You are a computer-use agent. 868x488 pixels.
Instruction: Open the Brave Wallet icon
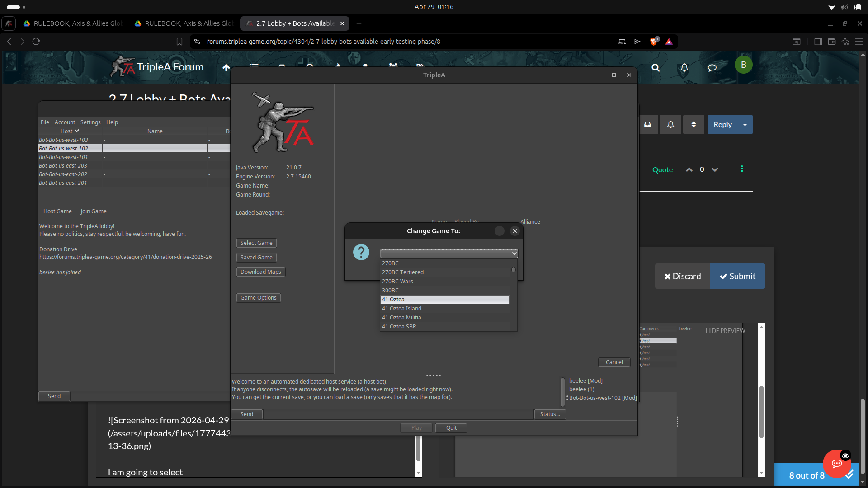[831, 41]
